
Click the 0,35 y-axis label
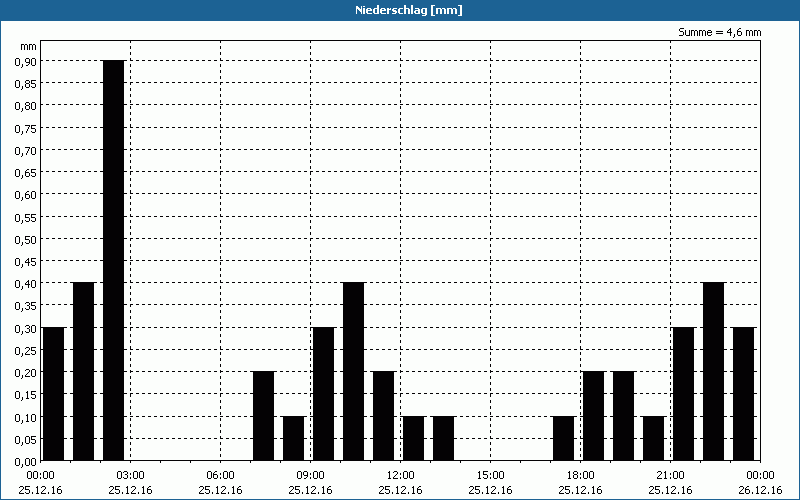tap(26, 306)
